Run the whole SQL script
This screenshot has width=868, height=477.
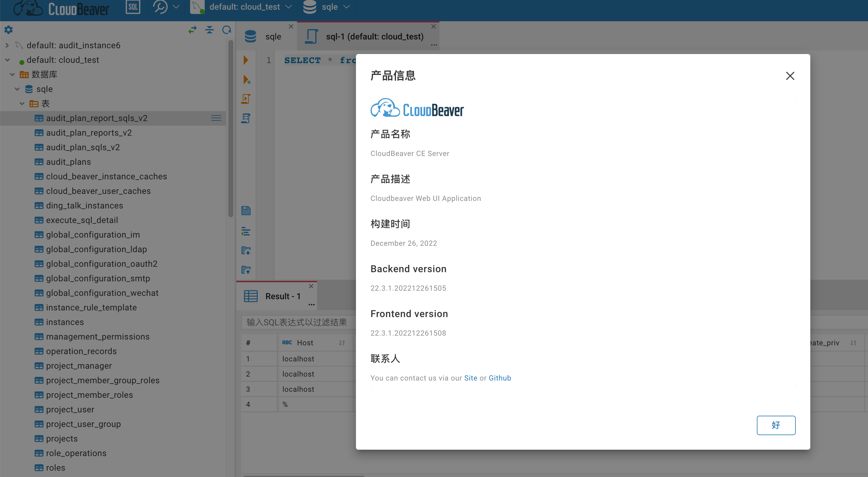click(246, 99)
